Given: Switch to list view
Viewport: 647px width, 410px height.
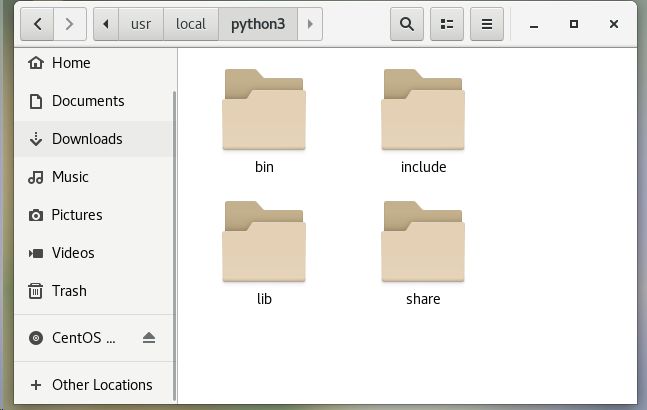Looking at the screenshot, I should [x=447, y=24].
